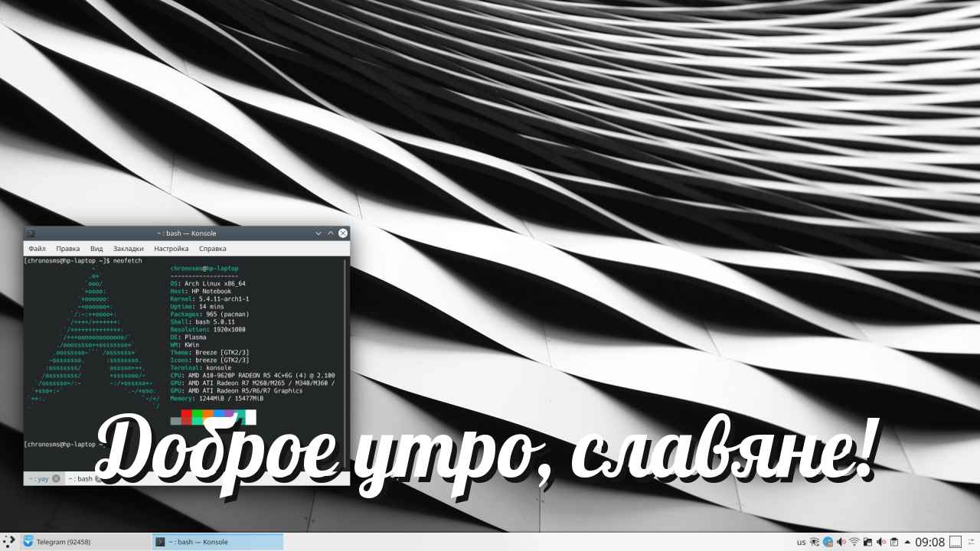
Task: Open panel configuration icon at panel end
Action: point(971,542)
